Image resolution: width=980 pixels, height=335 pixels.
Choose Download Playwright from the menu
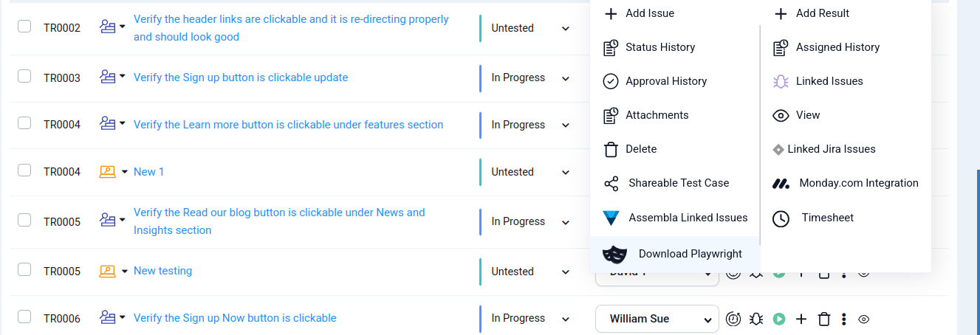coord(674,254)
